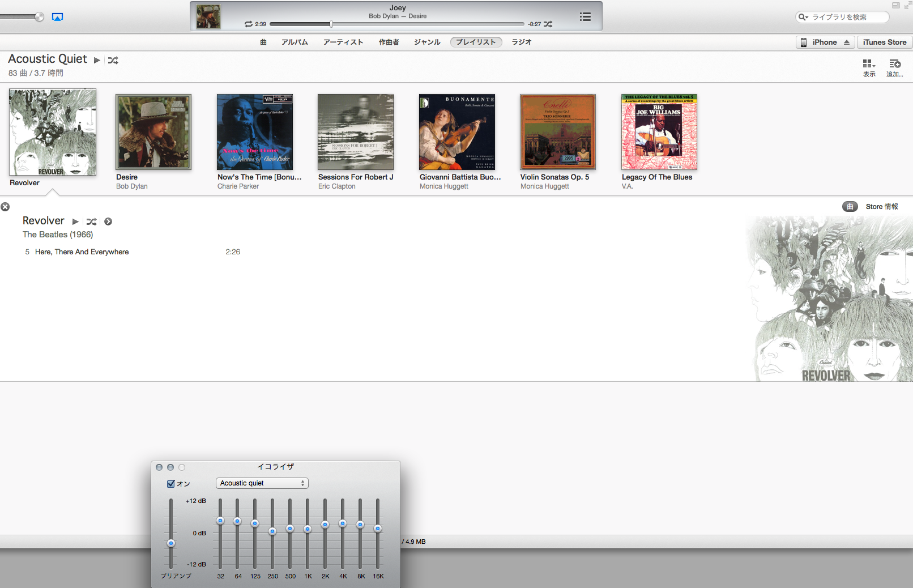Click the Eric Clapton artist name
The width and height of the screenshot is (913, 588).
[x=337, y=186]
